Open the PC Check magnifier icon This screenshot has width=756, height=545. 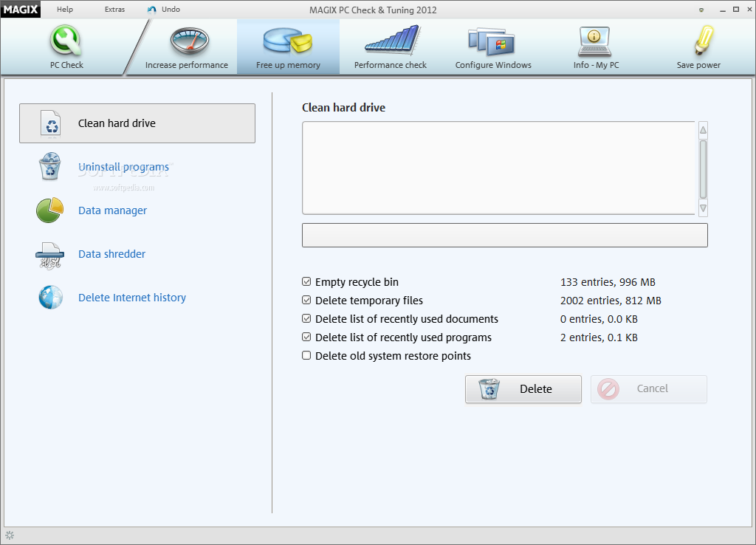click(66, 41)
